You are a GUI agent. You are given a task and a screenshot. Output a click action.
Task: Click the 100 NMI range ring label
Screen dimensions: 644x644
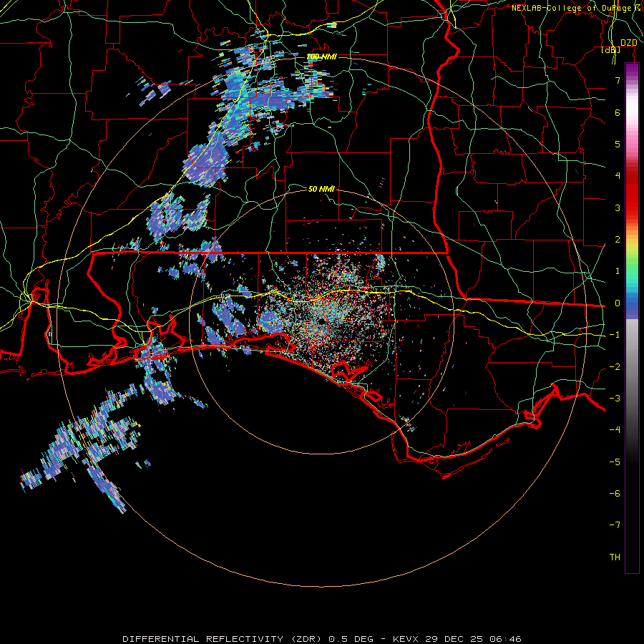pyautogui.click(x=321, y=57)
